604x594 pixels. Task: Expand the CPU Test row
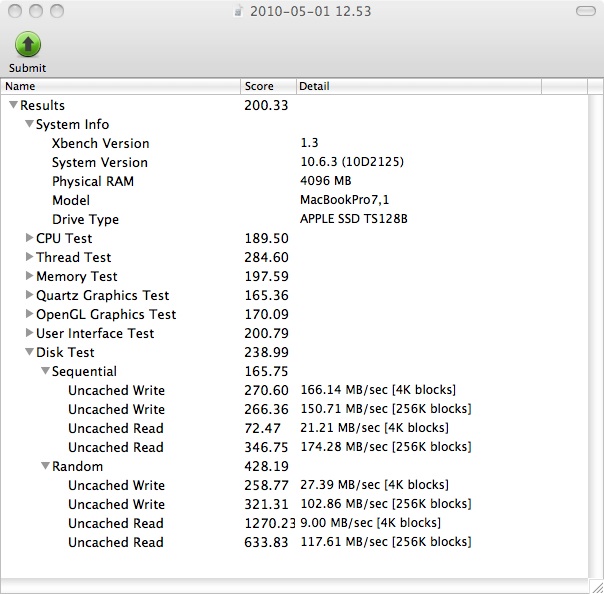coord(29,238)
